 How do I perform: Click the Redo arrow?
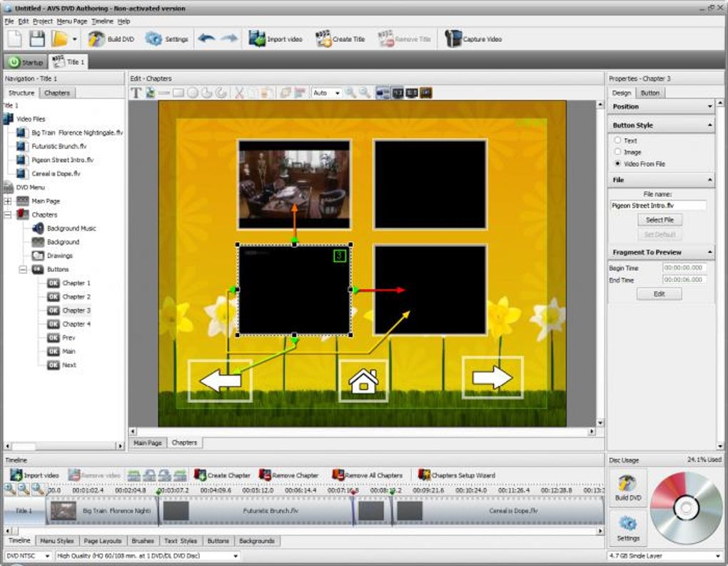pos(229,39)
